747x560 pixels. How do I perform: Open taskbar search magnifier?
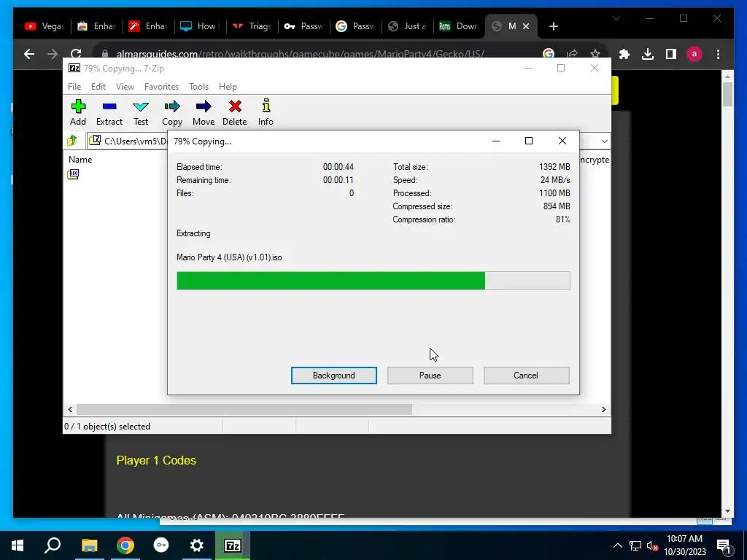(x=53, y=545)
